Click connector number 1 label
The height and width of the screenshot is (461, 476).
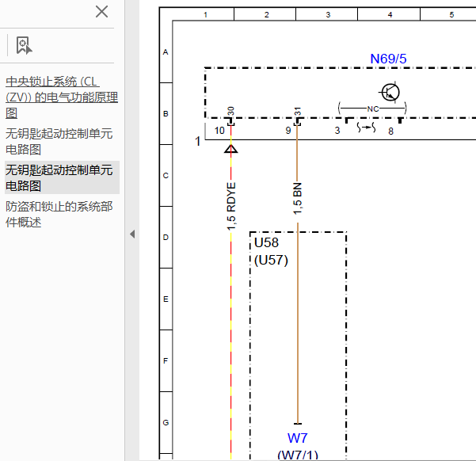click(198, 141)
